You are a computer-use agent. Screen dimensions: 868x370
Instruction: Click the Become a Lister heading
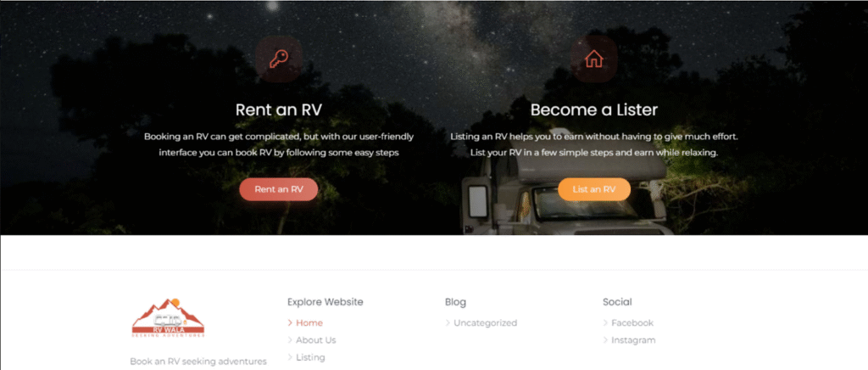594,109
